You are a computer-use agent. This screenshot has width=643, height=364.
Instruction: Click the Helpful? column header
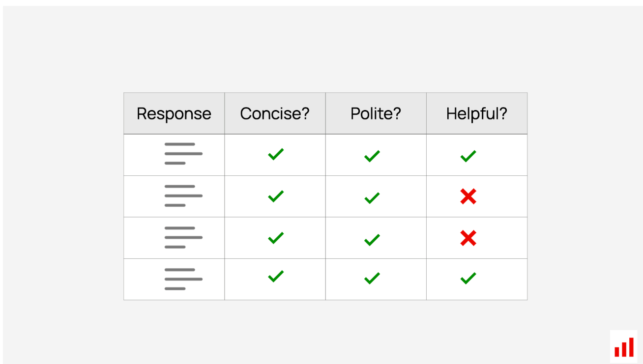[x=477, y=113]
